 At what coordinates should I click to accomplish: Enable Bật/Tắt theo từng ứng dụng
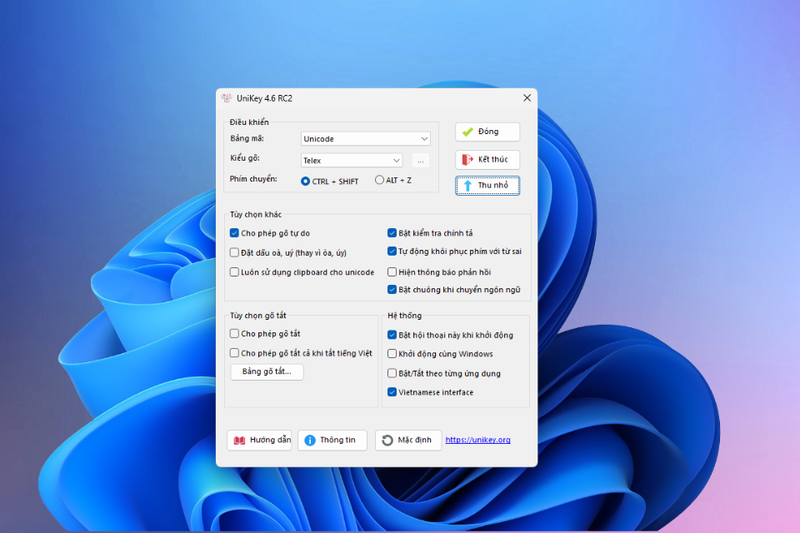click(x=392, y=373)
